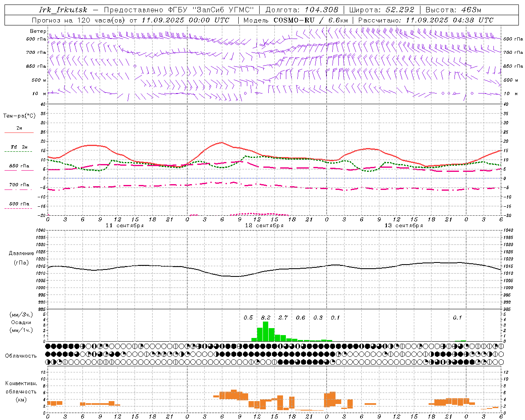This screenshot has height=420, width=525.
Task: Click the "10 м" wind level label on left axis
Action: pos(39,94)
